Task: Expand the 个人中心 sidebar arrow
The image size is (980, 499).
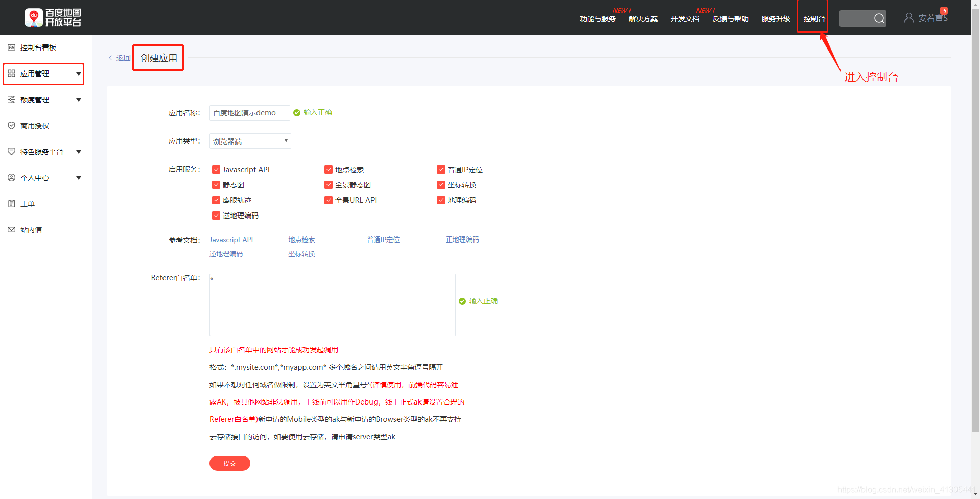Action: [79, 178]
